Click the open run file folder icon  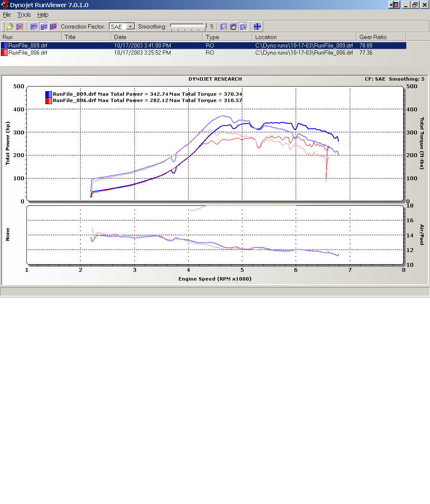tap(10, 26)
